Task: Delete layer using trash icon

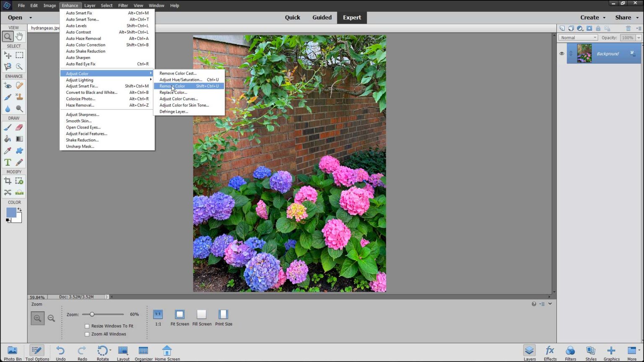Action: [628, 28]
